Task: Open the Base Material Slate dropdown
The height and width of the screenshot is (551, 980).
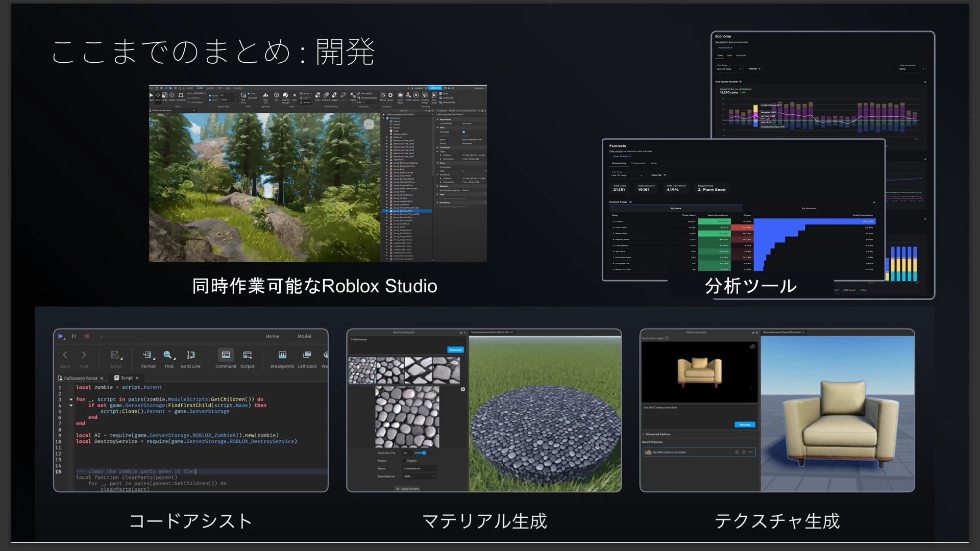Action: coord(420,476)
